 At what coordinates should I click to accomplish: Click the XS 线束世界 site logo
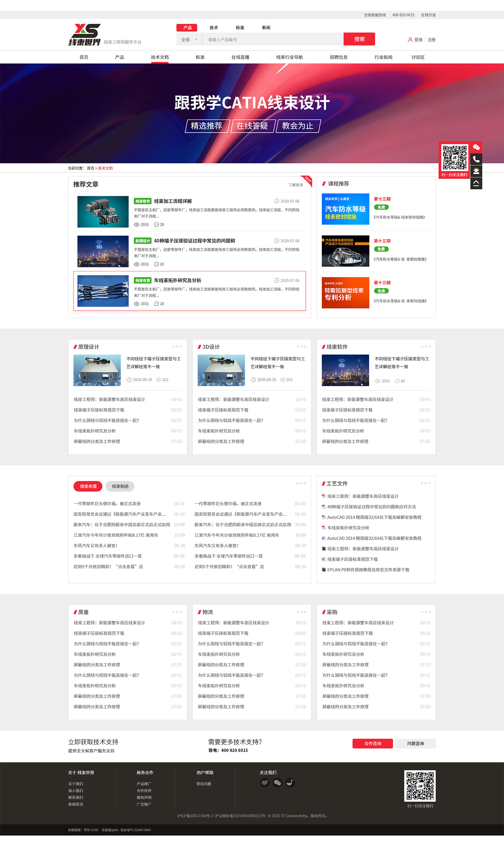click(85, 35)
